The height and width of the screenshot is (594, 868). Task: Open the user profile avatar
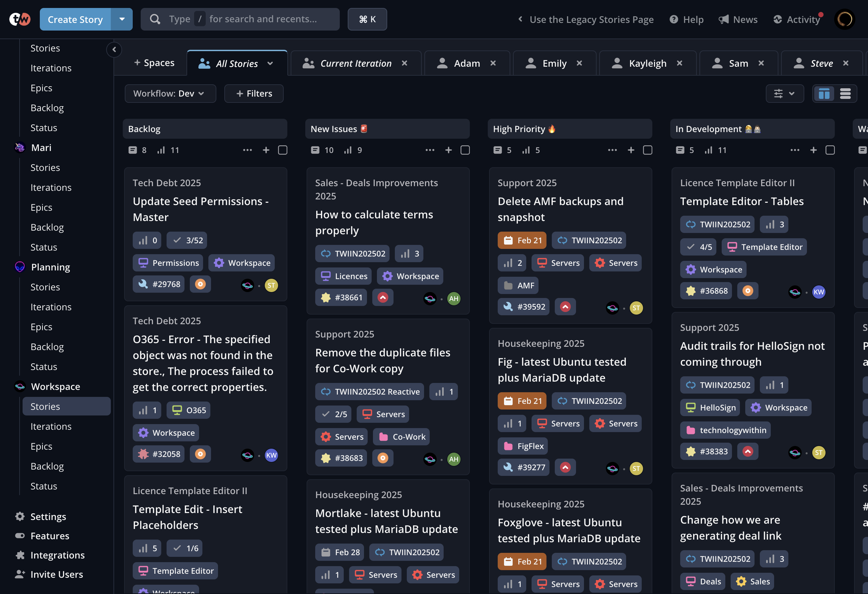coord(844,19)
